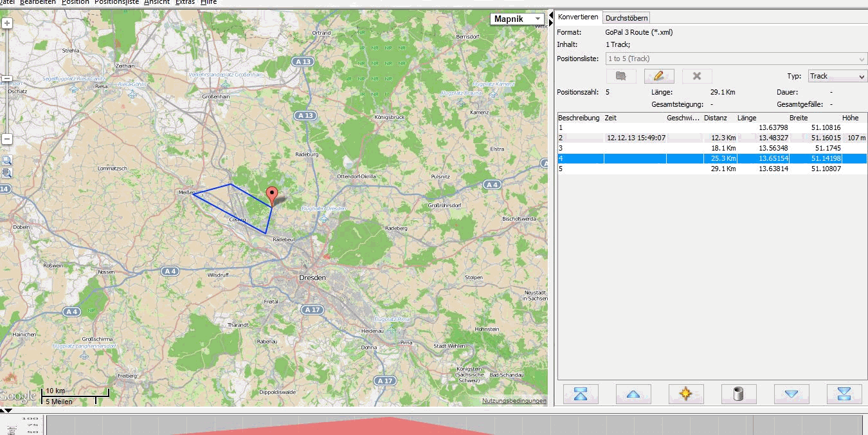Move selected position to bottom of list

(844, 394)
